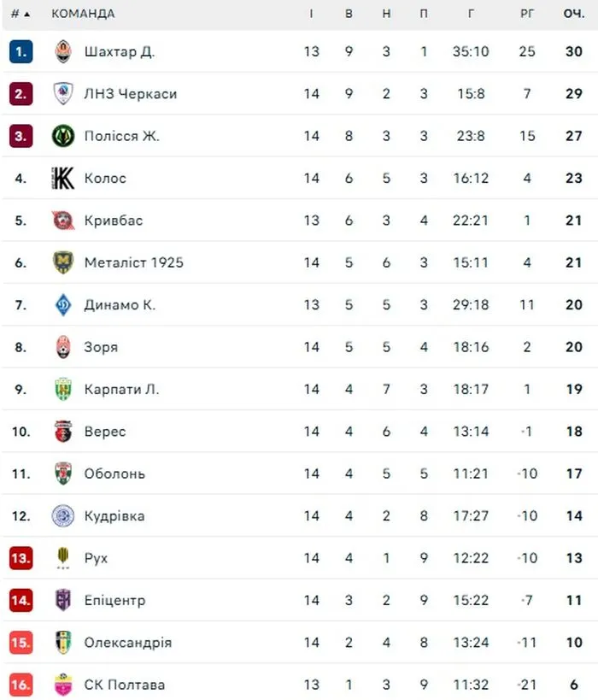Click the КОМАНДА column header
The image size is (598, 700).
[83, 14]
